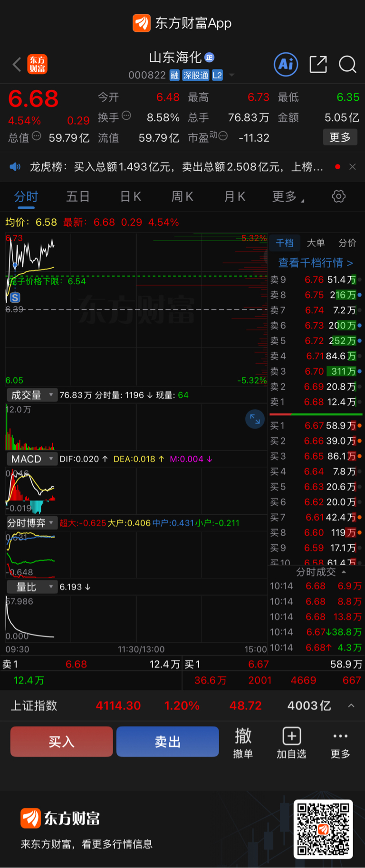Viewport: 365px width, 868px height.
Task: Expand stock code dropdown arrow
Action: (232, 75)
